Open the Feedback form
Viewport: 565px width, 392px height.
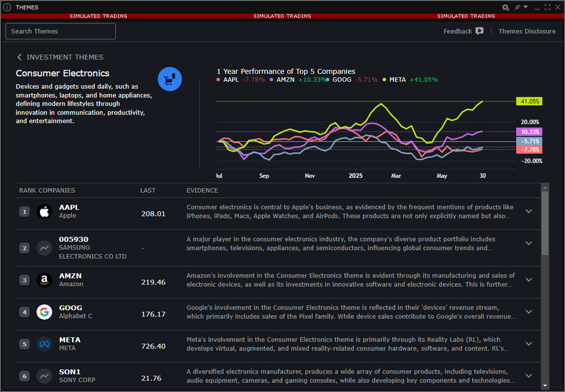463,32
